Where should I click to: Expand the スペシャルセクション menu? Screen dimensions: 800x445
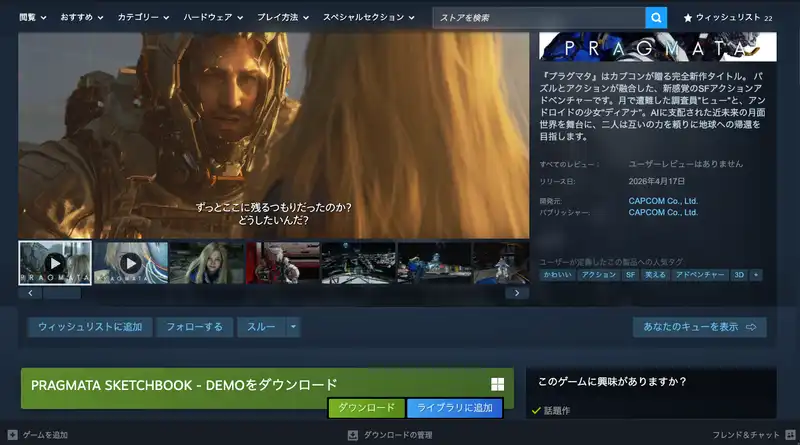368,17
